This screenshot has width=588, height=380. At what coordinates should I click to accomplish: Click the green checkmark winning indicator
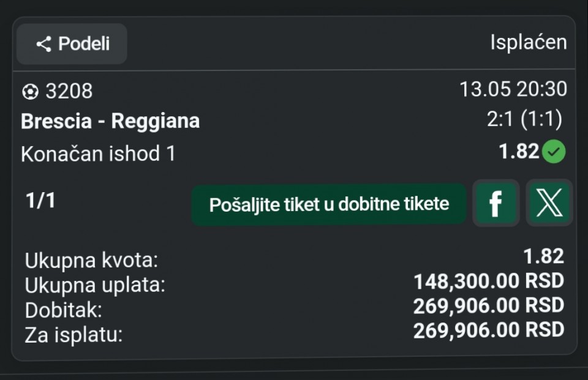click(554, 152)
